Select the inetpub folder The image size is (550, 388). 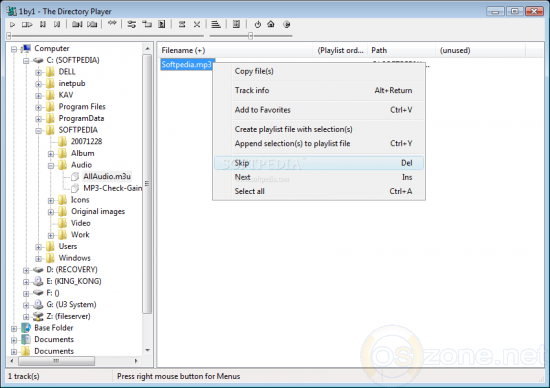click(x=72, y=83)
